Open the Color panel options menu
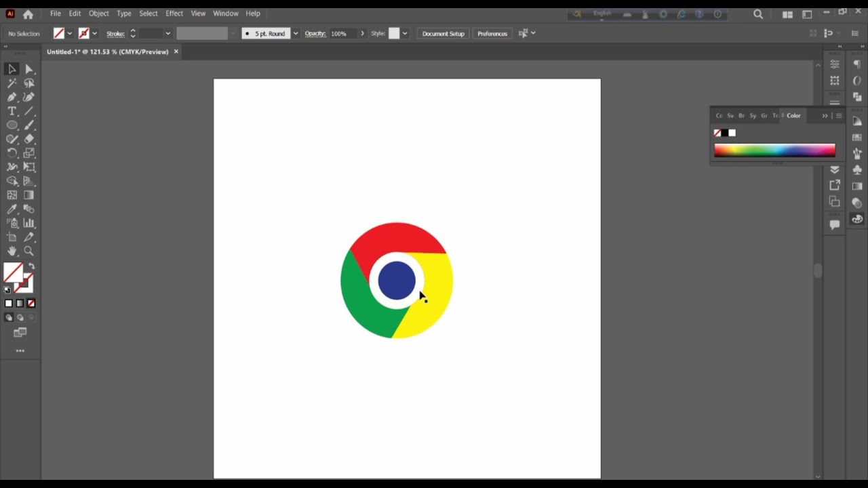This screenshot has height=488, width=868. click(x=839, y=116)
